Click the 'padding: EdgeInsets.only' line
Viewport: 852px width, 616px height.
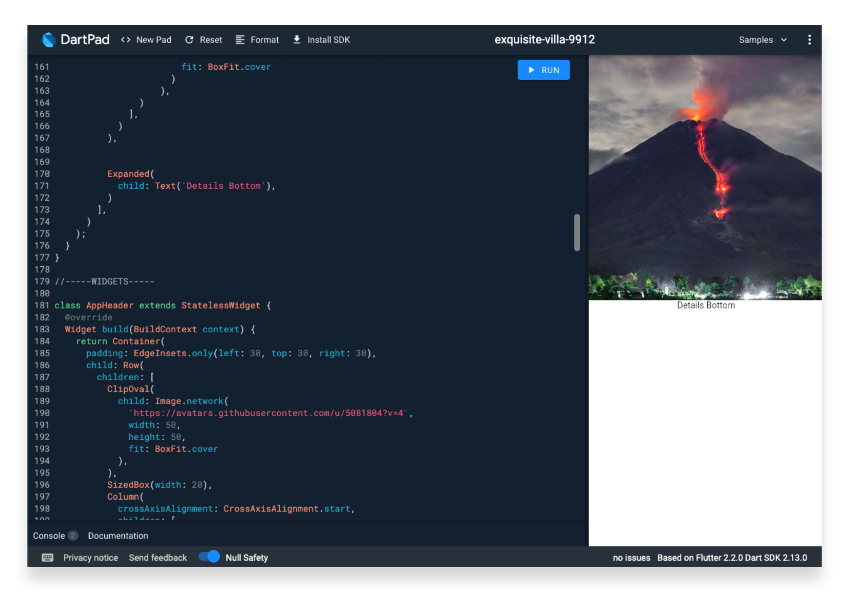pos(231,353)
